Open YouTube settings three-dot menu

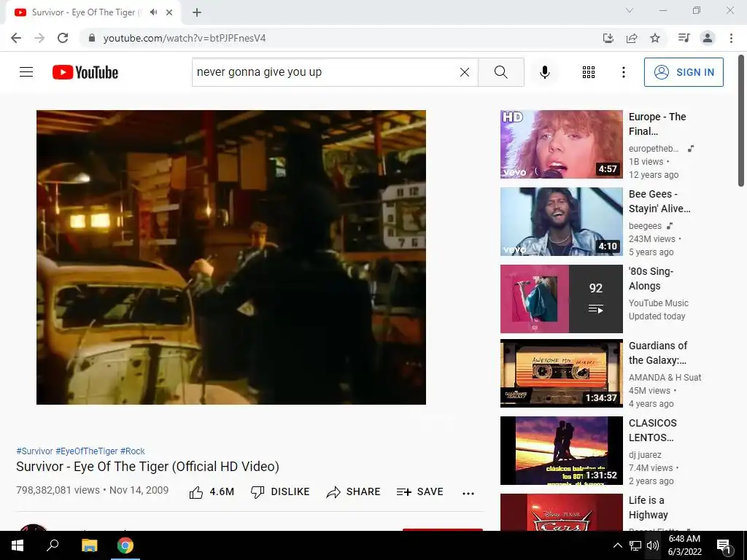pyautogui.click(x=624, y=72)
